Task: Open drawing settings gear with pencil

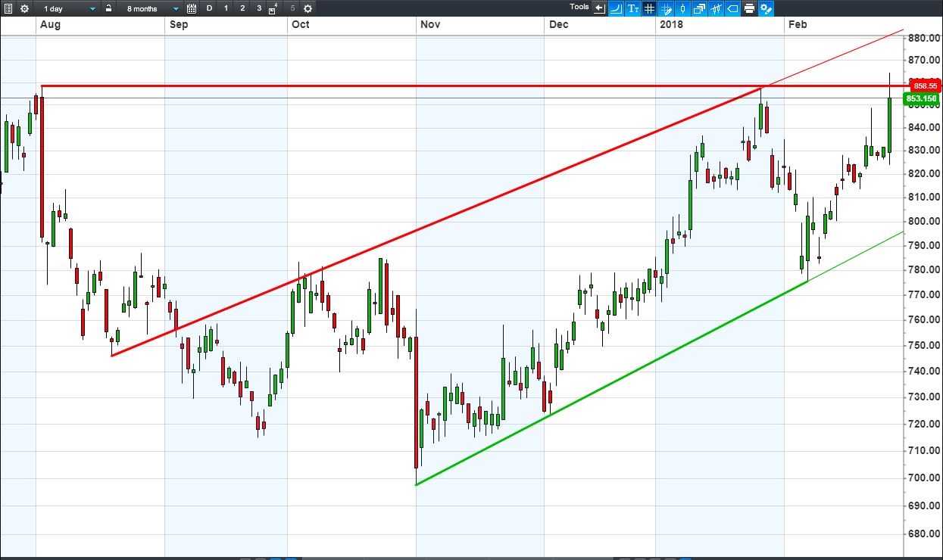Action: pos(766,8)
